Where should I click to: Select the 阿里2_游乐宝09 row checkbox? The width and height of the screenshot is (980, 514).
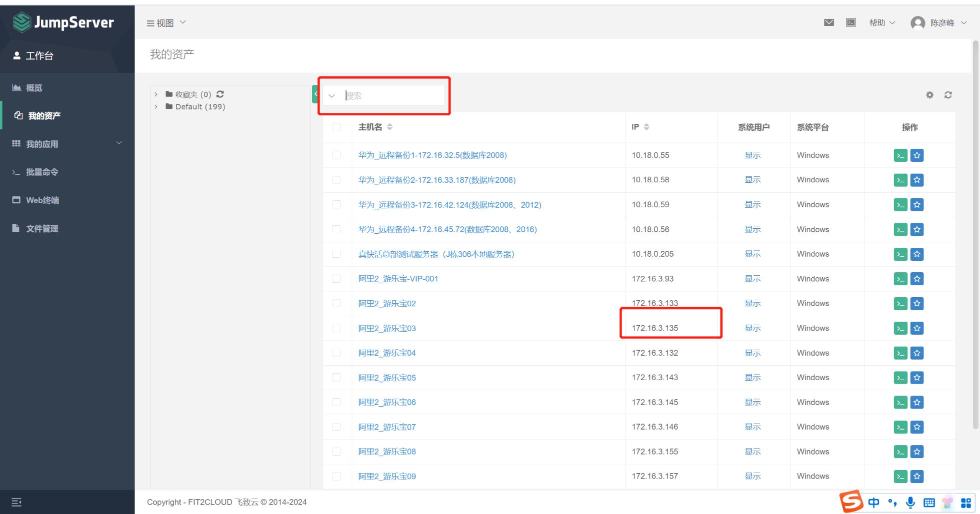click(x=336, y=477)
